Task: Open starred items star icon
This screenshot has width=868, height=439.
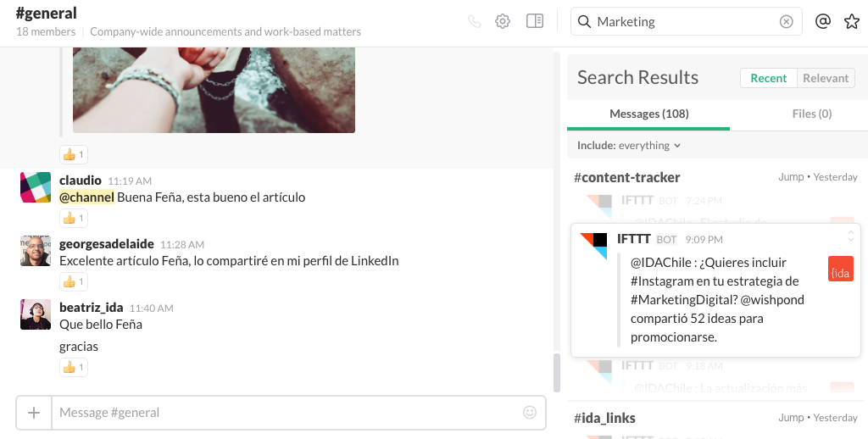Action: coord(851,22)
